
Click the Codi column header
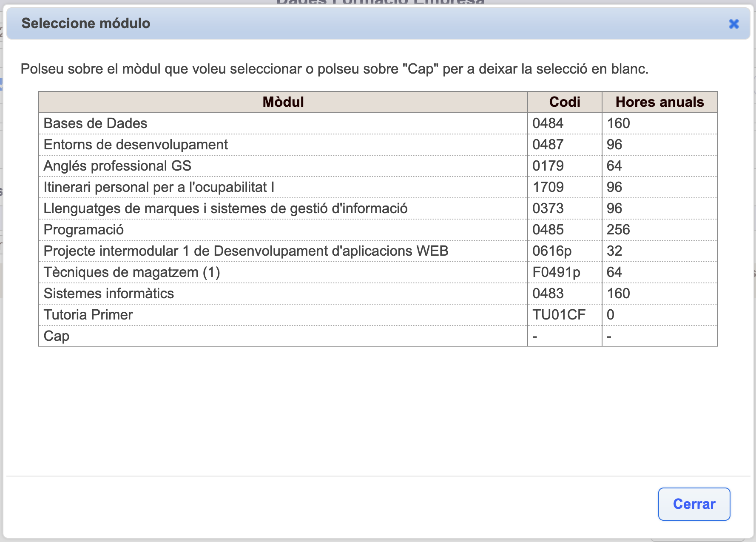tap(564, 102)
